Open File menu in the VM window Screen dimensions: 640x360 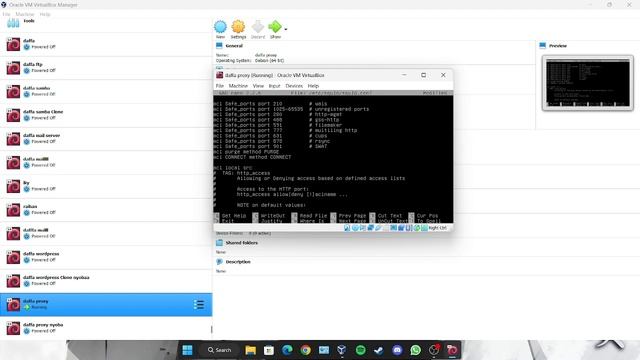[x=220, y=86]
